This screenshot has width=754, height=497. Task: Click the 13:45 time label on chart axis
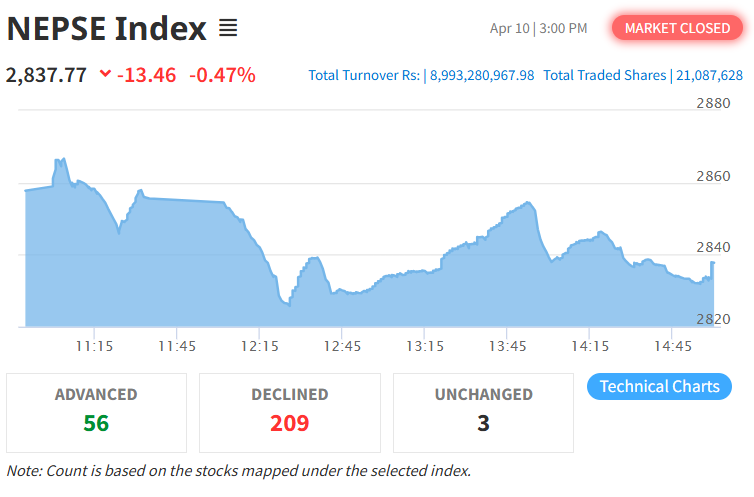click(x=507, y=346)
